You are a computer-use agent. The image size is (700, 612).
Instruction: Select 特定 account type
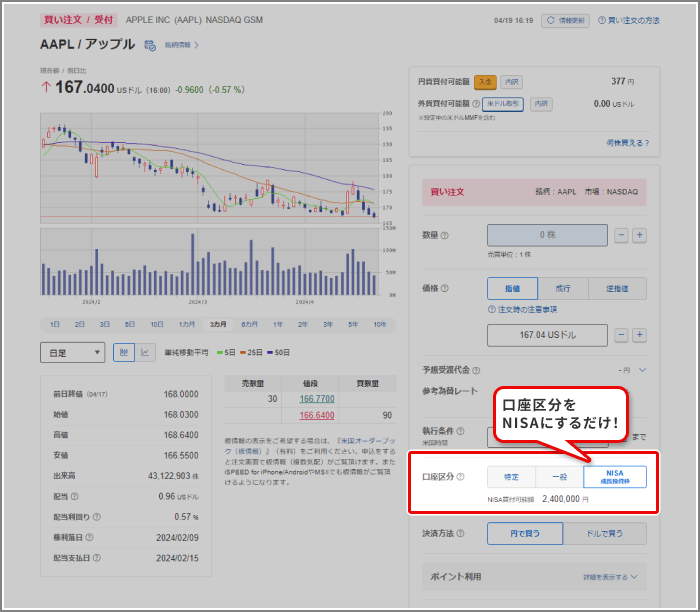(x=512, y=477)
